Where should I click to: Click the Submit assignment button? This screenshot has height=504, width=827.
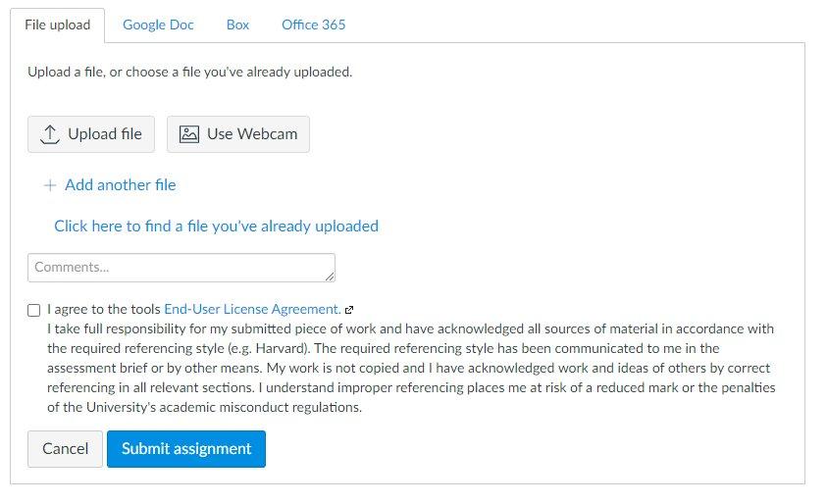pyautogui.click(x=186, y=449)
